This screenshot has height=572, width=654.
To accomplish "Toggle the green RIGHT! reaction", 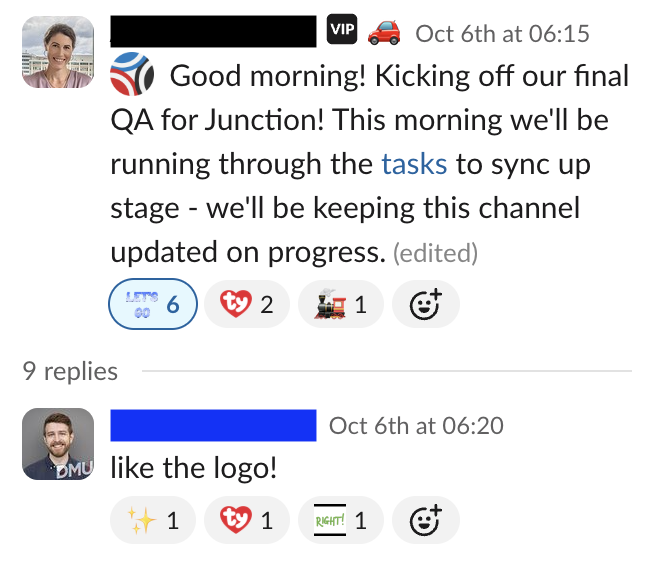I will (x=340, y=520).
